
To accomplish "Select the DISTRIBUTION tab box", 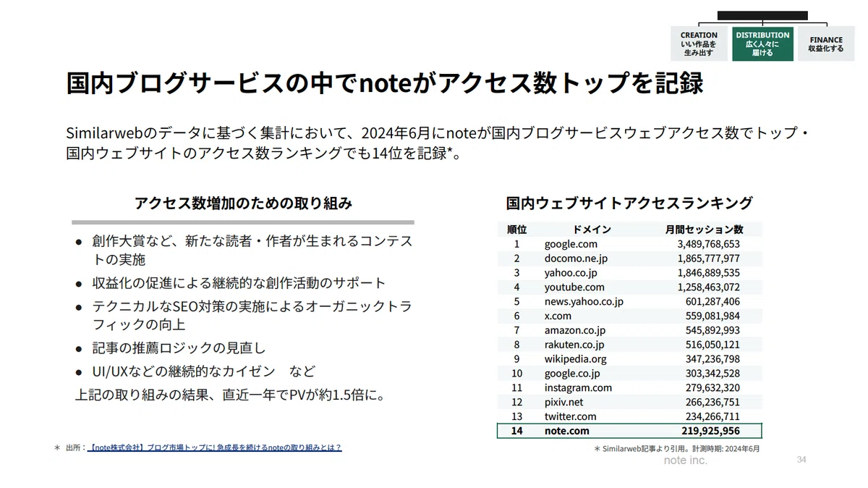I will pos(762,44).
